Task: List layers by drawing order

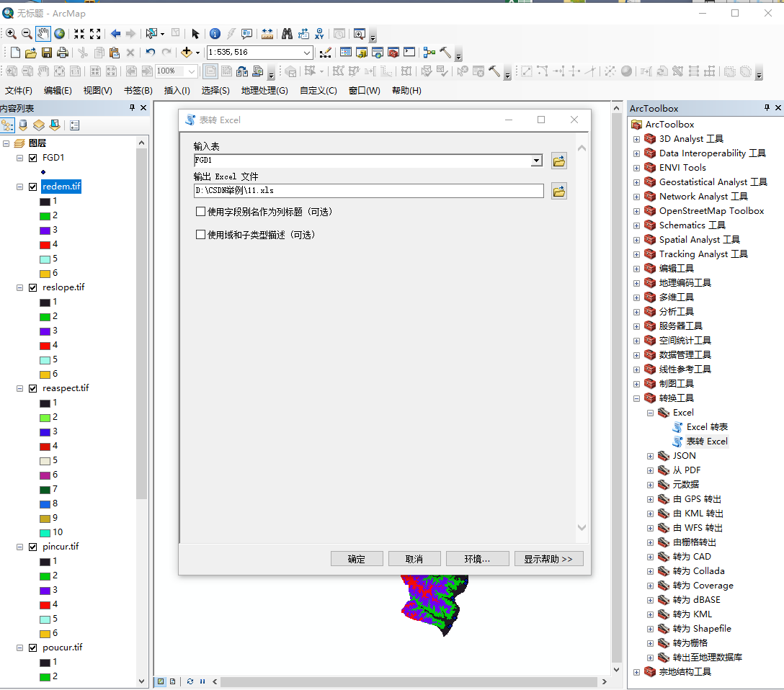Action: coord(7,125)
